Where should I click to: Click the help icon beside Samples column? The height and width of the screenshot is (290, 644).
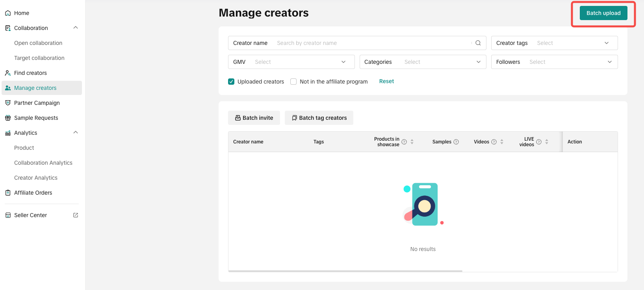[x=456, y=142]
